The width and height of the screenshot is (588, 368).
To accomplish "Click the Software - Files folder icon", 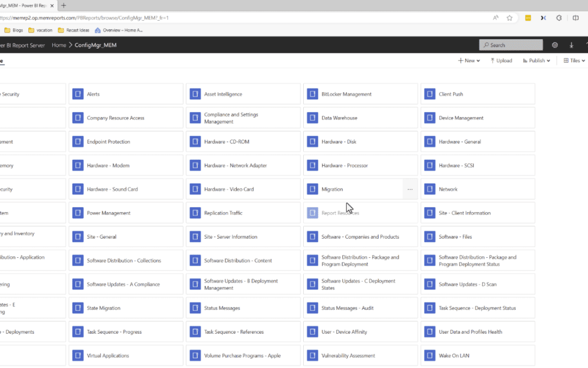I will (x=430, y=237).
